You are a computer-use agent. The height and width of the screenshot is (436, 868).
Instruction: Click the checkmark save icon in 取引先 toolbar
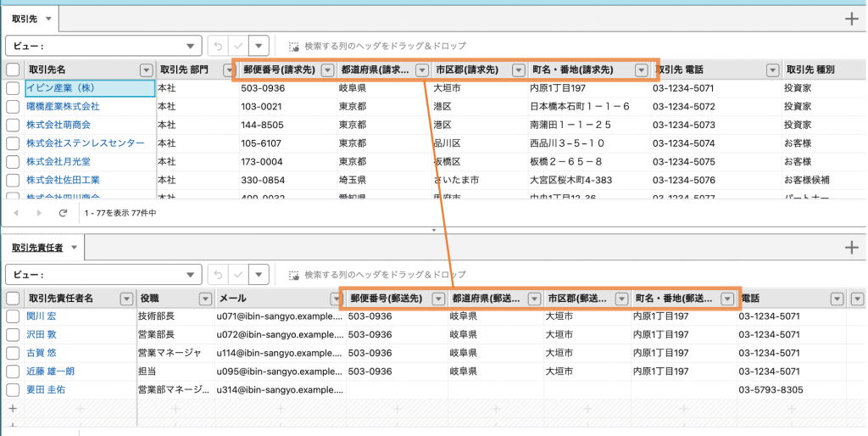coord(238,46)
